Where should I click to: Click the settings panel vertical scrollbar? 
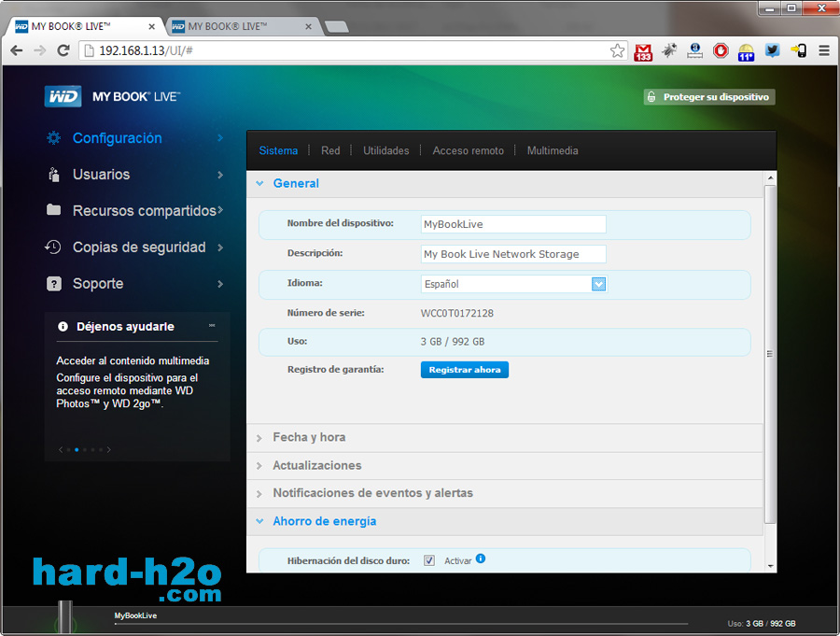(x=770, y=354)
